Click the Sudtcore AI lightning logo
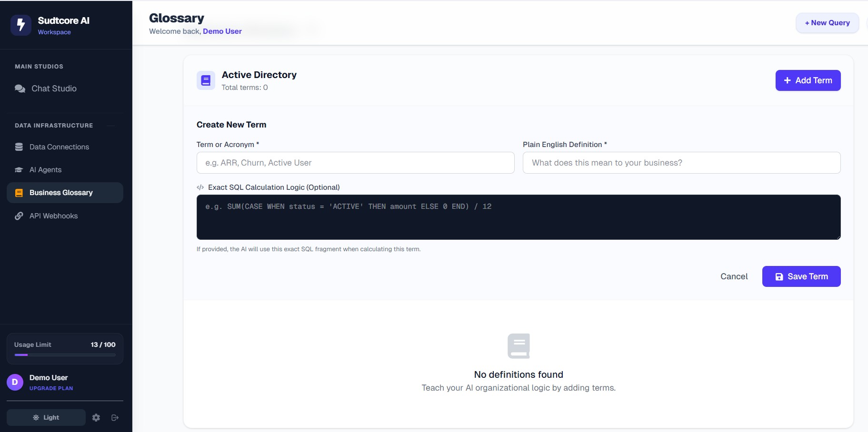 [x=21, y=25]
